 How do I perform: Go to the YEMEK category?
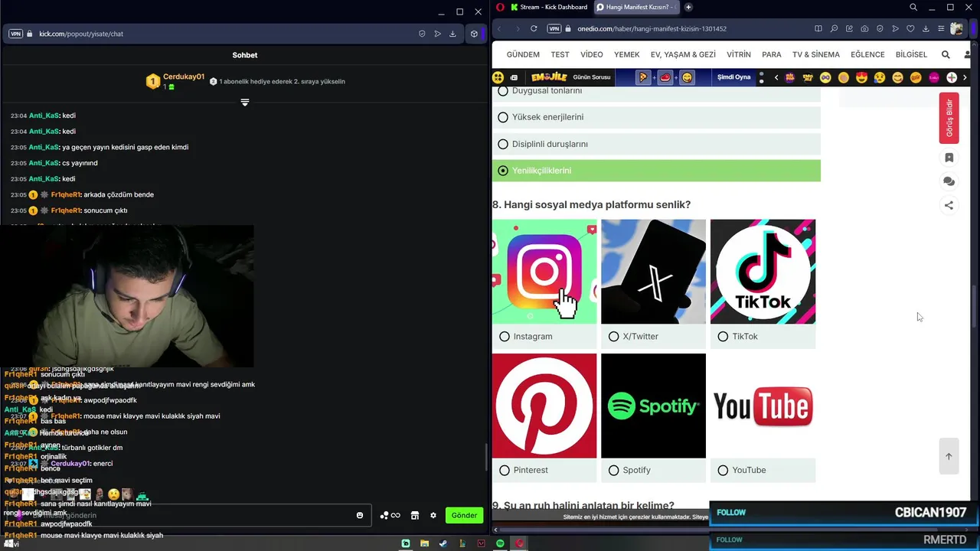point(626,54)
